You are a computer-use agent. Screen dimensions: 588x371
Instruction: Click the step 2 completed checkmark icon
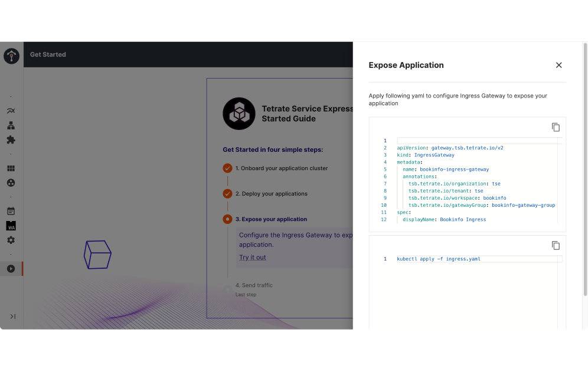(x=227, y=194)
